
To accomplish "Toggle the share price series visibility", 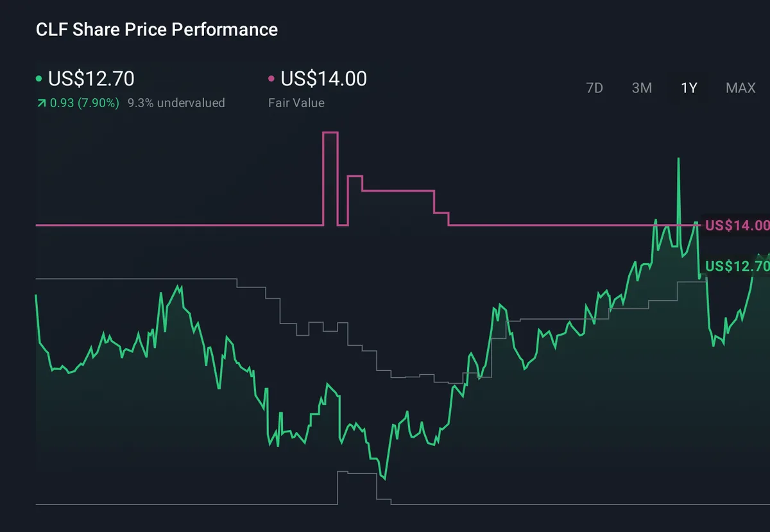I will 90,78.
